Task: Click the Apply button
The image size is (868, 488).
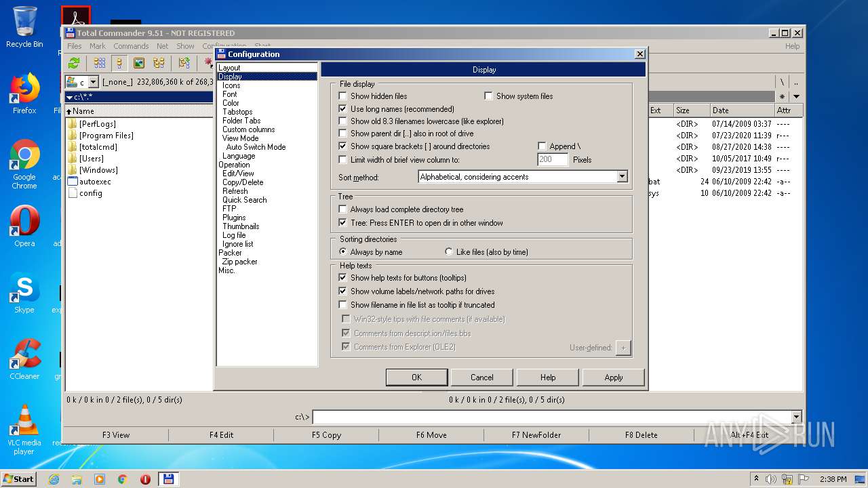Action: pyautogui.click(x=614, y=378)
